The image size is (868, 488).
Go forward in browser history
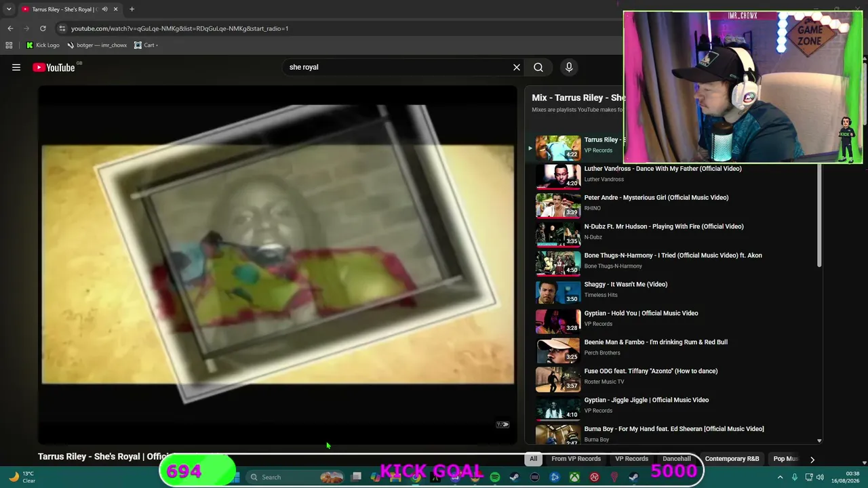click(x=26, y=28)
